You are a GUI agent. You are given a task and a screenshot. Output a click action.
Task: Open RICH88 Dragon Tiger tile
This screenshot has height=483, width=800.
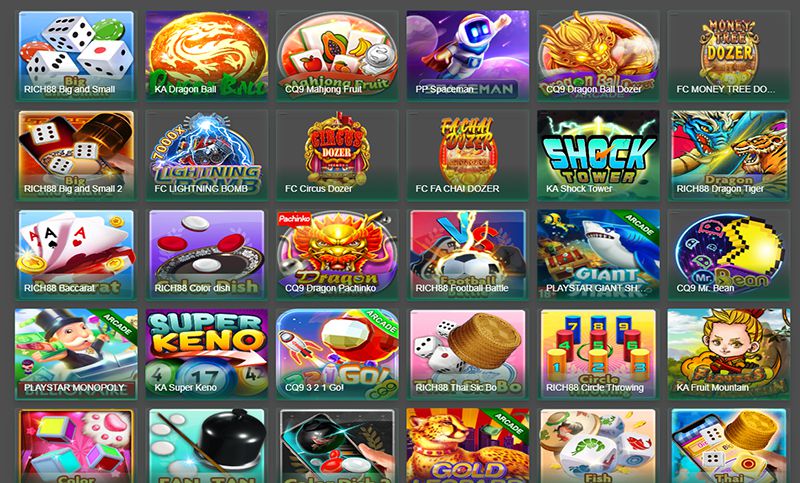[x=729, y=155]
